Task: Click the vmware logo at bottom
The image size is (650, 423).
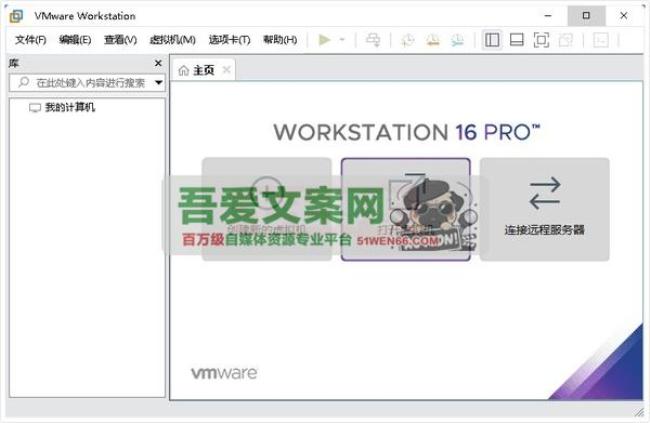Action: click(224, 373)
